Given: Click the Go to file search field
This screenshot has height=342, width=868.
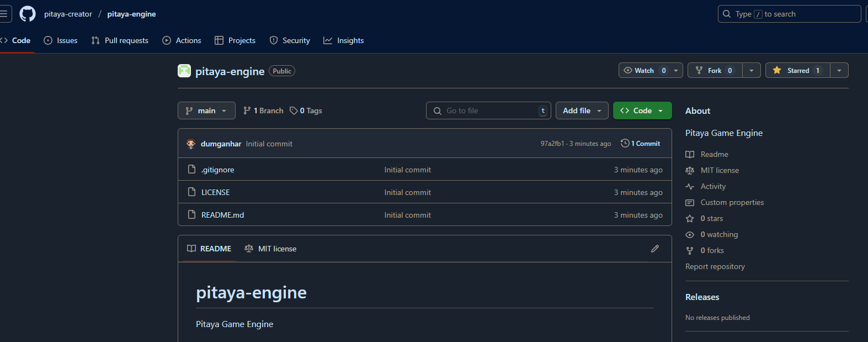Looking at the screenshot, I should pos(488,111).
